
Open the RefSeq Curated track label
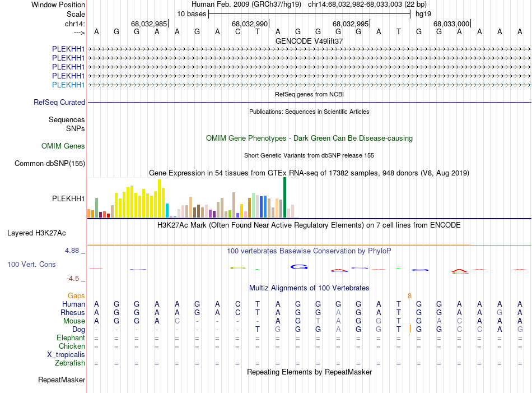[59, 103]
